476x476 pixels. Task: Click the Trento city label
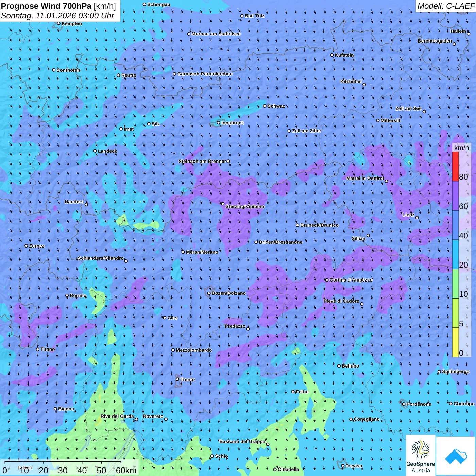pyautogui.click(x=188, y=379)
